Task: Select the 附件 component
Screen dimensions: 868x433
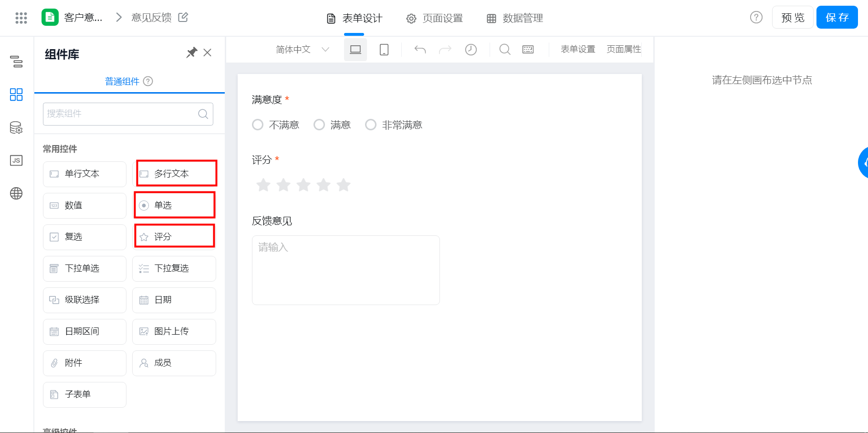Action: (84, 363)
